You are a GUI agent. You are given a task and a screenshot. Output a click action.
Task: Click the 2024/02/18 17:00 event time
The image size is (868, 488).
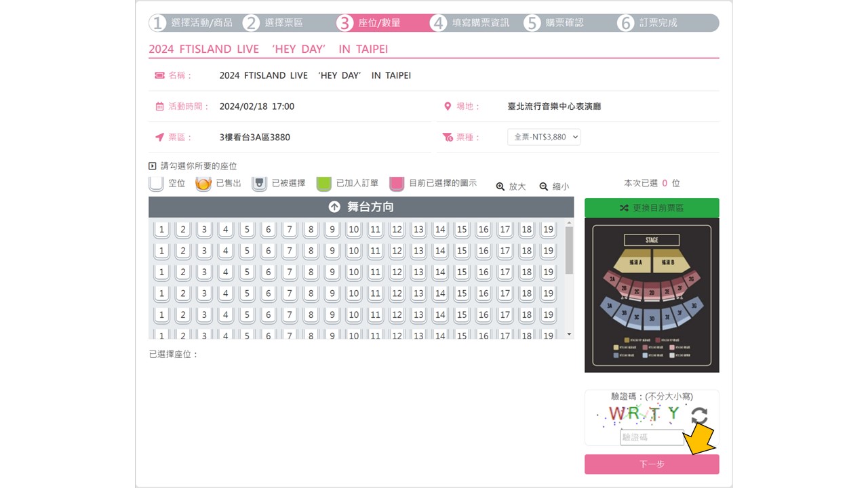click(x=257, y=106)
